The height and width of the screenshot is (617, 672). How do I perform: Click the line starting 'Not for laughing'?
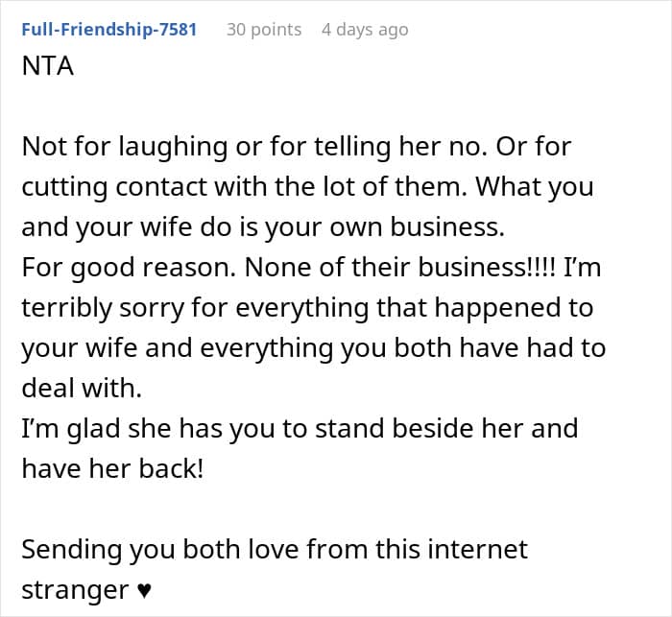(310, 147)
